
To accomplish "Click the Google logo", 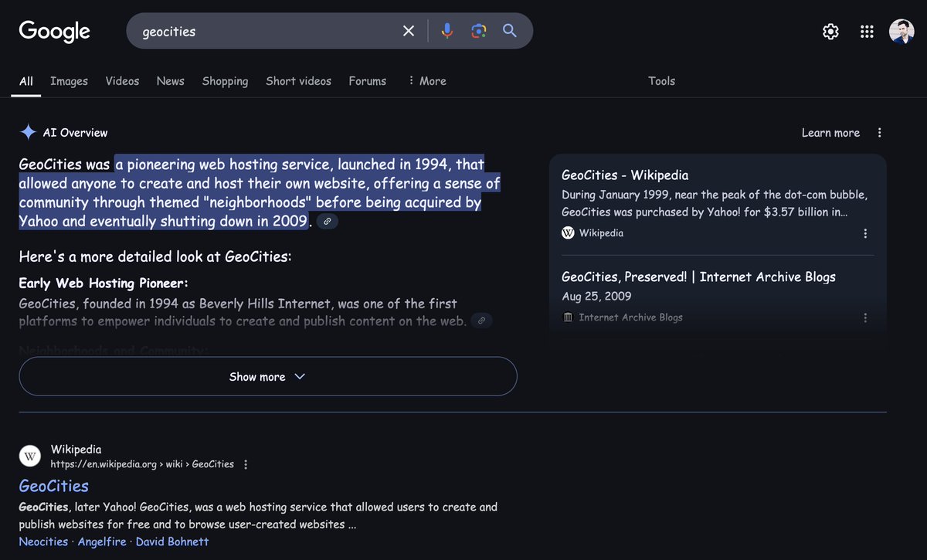I will click(54, 31).
